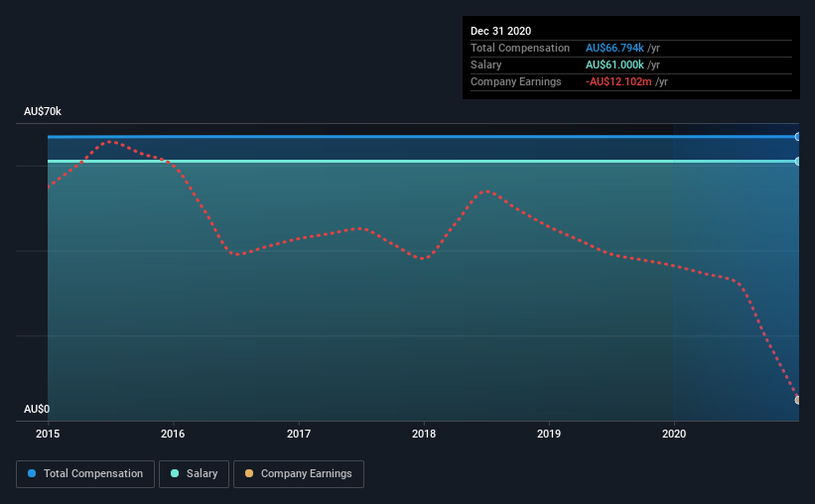Click the teal Salary legend dot
815x504 pixels.
175,473
